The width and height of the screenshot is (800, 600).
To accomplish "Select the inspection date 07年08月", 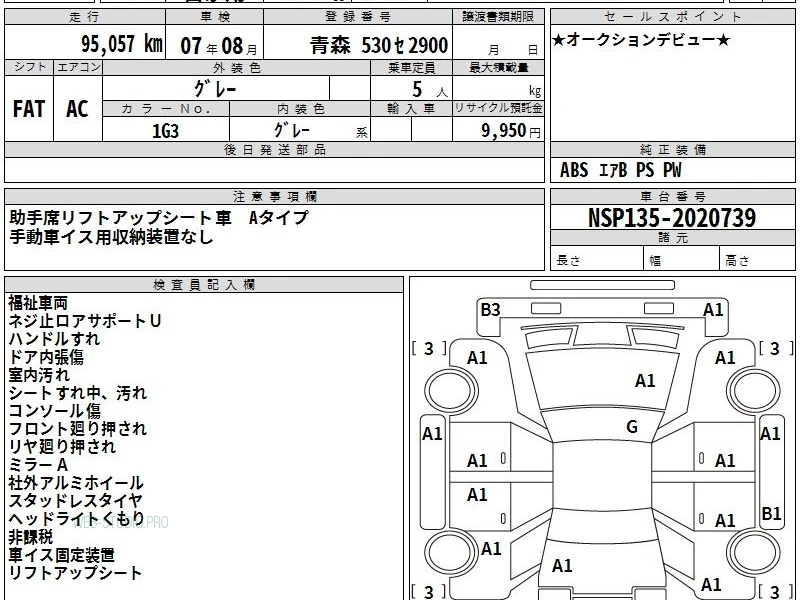I will (x=219, y=45).
